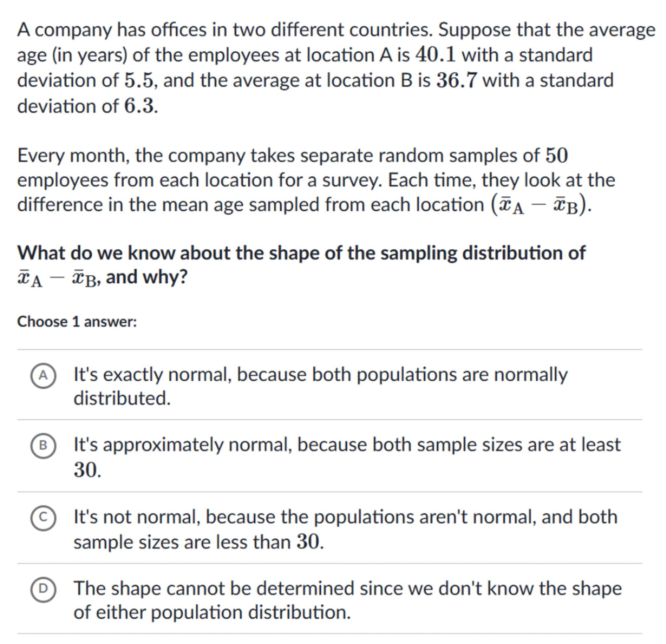Click the 'shape cannot be determined' answer text
This screenshot has width=666, height=644.
point(347,589)
